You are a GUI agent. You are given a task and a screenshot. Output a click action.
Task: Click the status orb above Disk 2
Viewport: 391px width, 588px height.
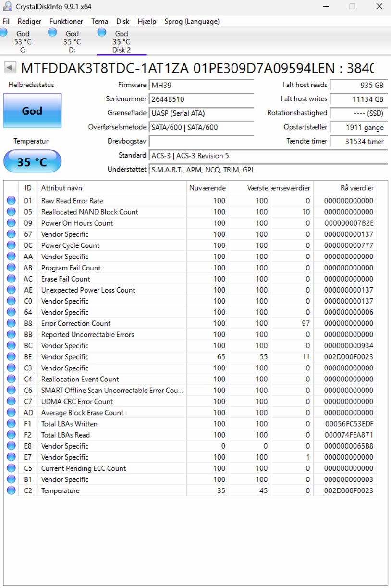[102, 32]
